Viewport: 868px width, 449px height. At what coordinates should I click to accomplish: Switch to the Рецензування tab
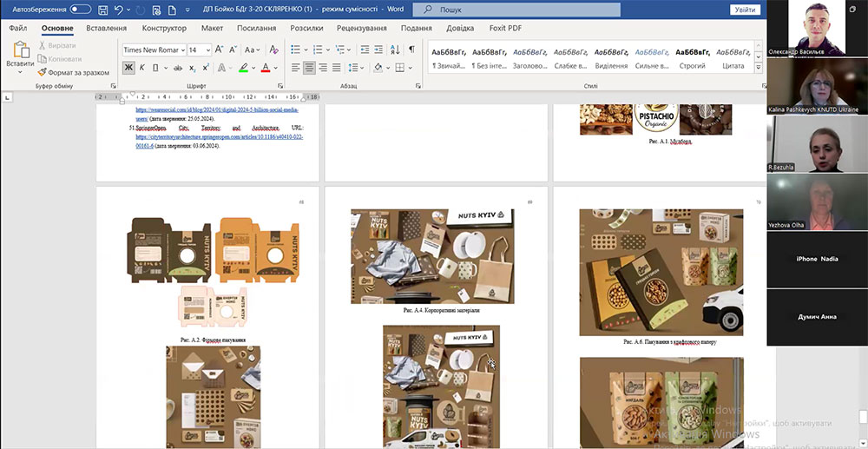click(361, 29)
